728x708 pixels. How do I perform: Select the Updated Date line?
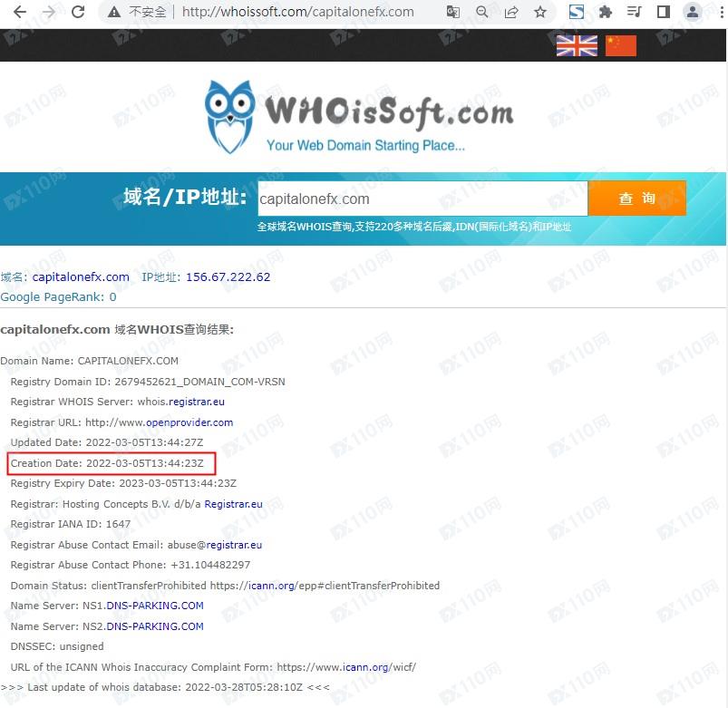pos(107,442)
